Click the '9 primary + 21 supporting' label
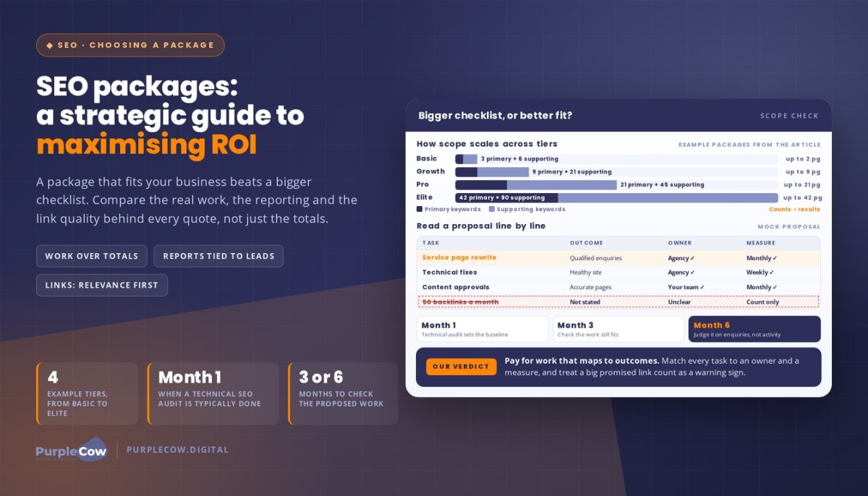This screenshot has height=496, width=868. 572,172
